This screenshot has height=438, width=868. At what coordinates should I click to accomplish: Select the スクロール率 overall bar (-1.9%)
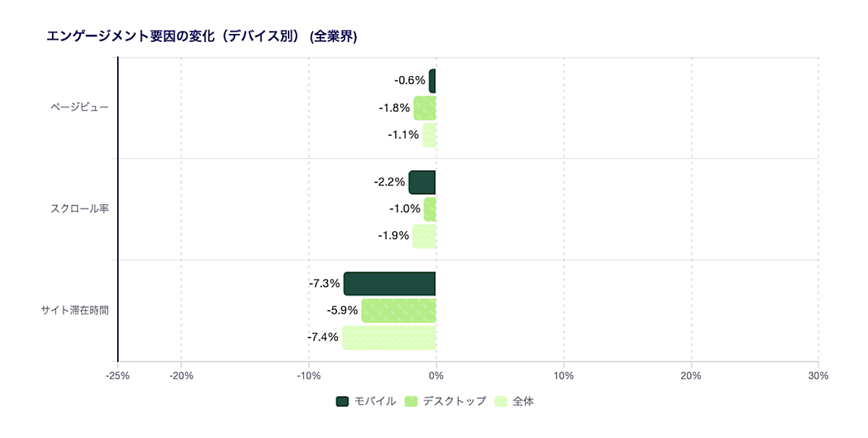click(424, 236)
